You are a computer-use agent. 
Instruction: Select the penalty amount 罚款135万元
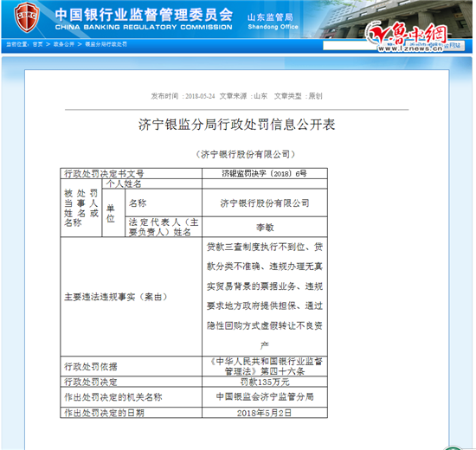(265, 382)
